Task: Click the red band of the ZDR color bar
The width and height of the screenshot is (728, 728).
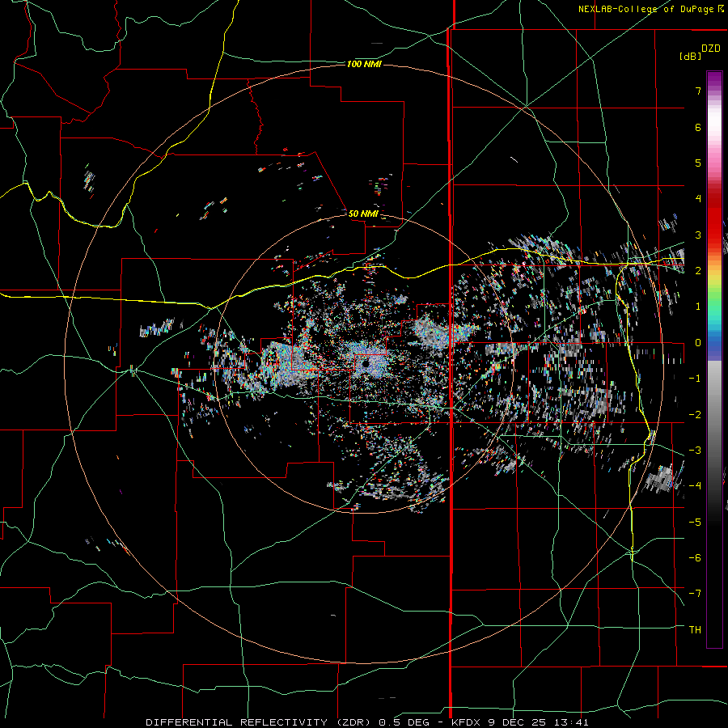Action: coord(714,218)
